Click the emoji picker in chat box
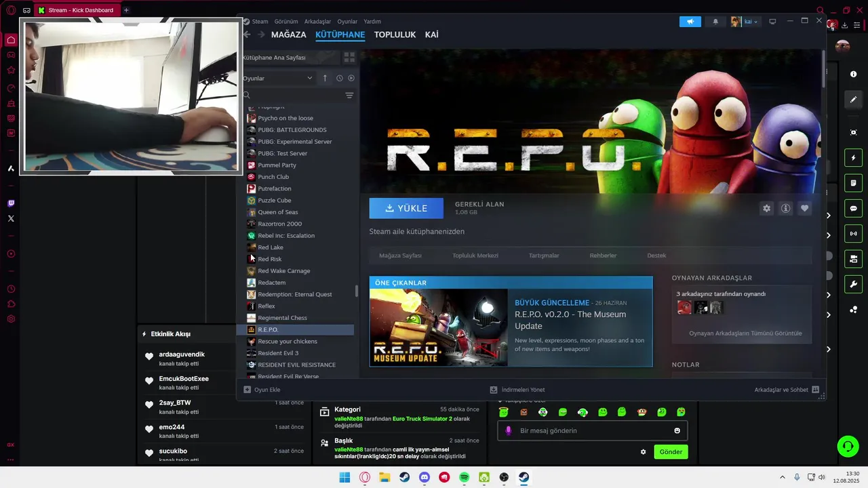 pos(677,431)
